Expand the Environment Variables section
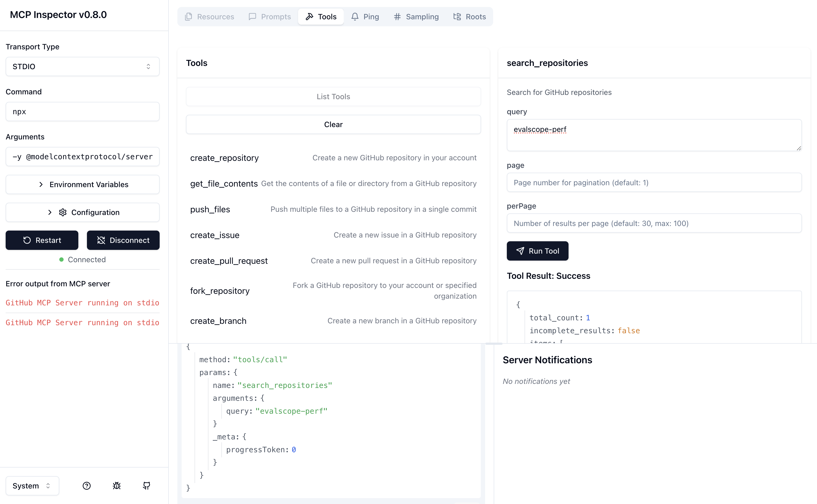The image size is (817, 504). (82, 184)
